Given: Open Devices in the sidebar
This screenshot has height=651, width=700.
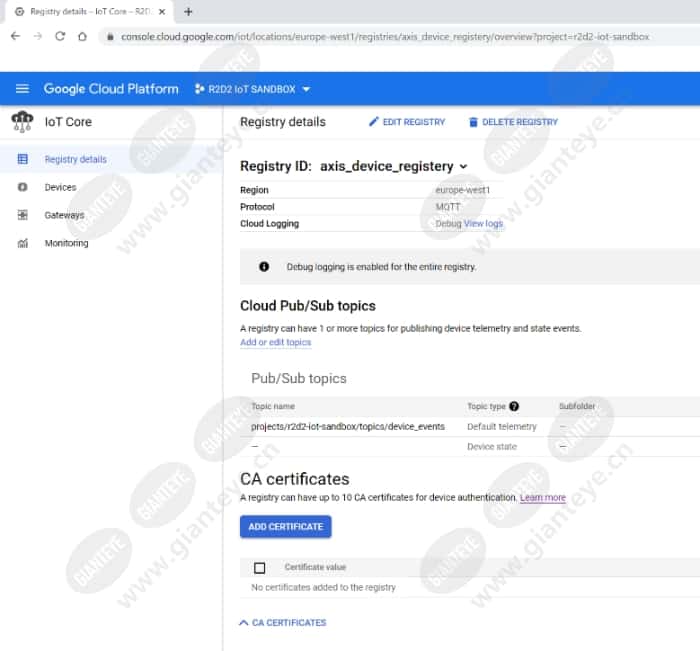Looking at the screenshot, I should coord(60,187).
